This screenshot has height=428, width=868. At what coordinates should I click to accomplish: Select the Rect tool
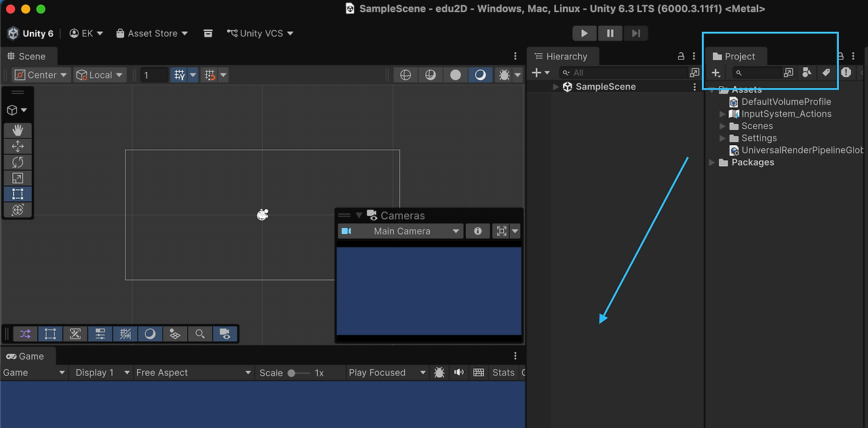tap(18, 194)
